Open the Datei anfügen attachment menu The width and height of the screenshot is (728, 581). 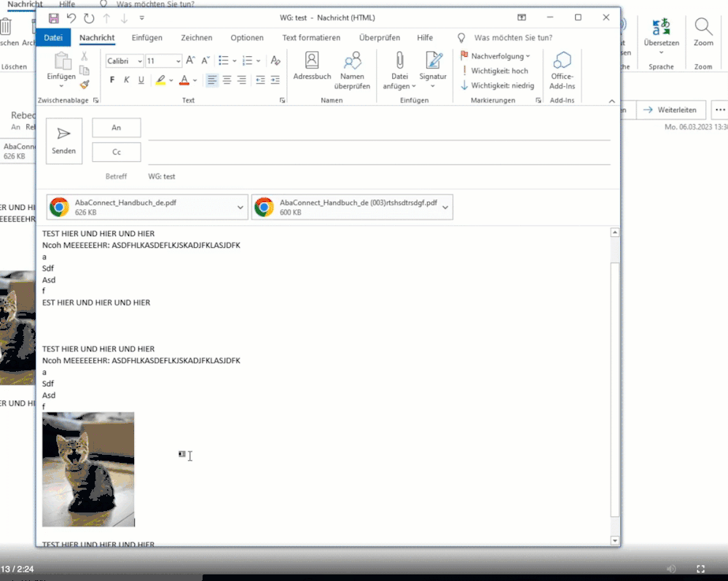[399, 71]
